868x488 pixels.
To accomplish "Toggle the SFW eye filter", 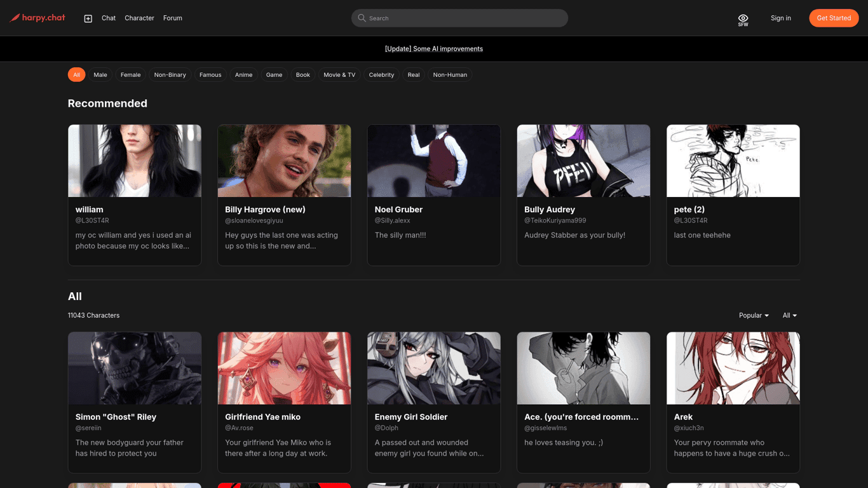I will pos(743,20).
